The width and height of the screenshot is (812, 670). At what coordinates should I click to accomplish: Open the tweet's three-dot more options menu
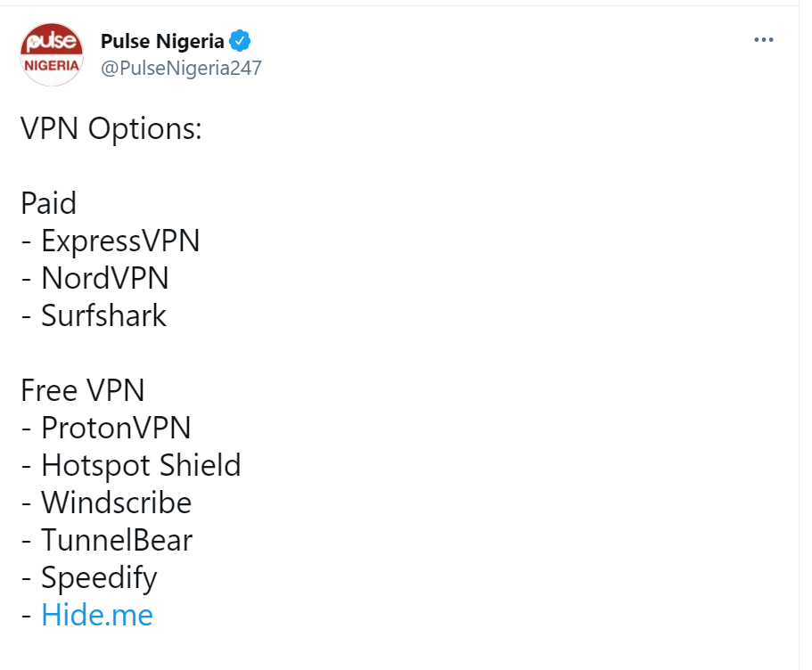click(764, 41)
